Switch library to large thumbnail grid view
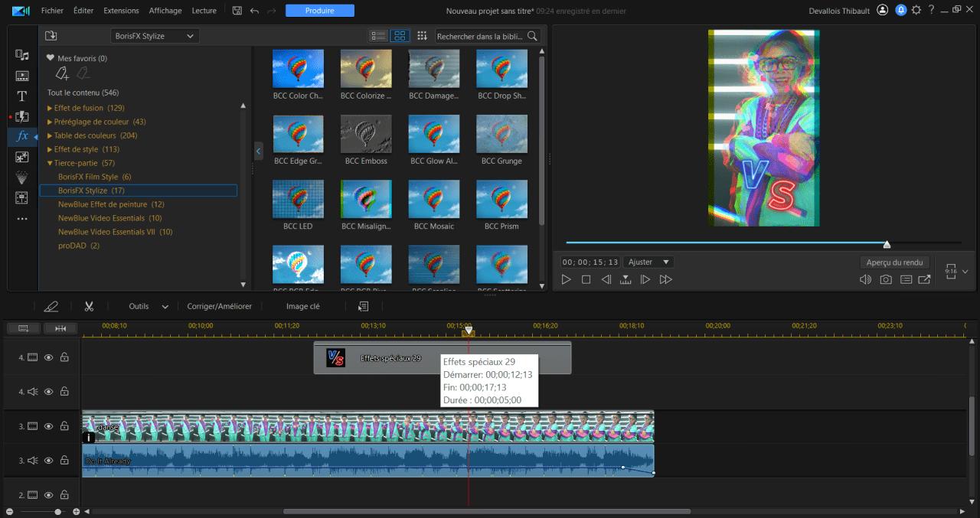The width and height of the screenshot is (980, 518). (400, 36)
